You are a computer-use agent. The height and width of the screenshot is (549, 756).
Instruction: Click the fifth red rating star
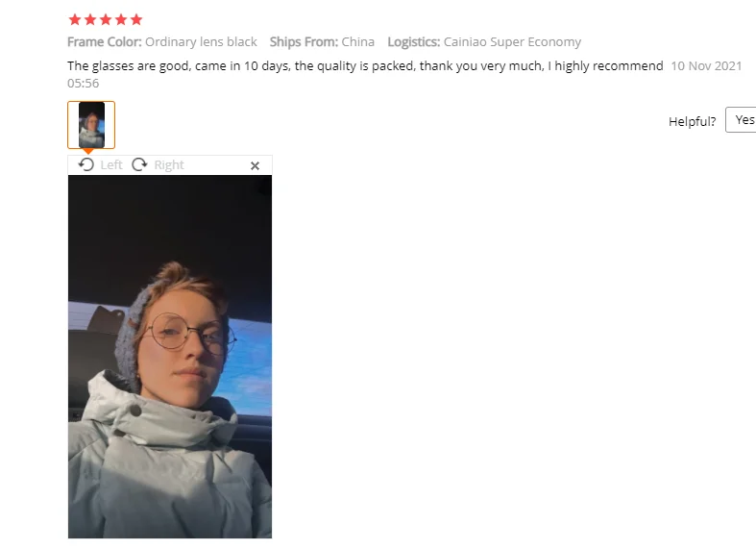pyautogui.click(x=136, y=20)
